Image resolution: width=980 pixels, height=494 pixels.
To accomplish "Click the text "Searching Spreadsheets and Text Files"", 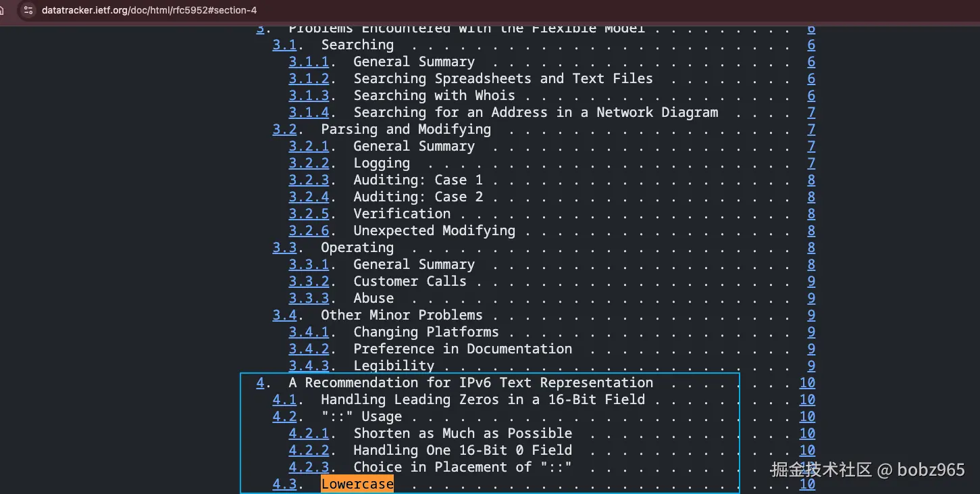I will tap(503, 79).
